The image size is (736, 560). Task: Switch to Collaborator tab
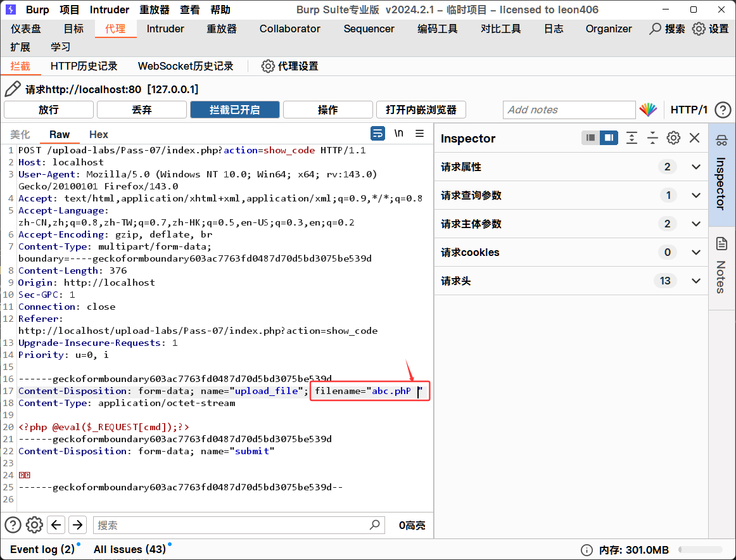289,29
